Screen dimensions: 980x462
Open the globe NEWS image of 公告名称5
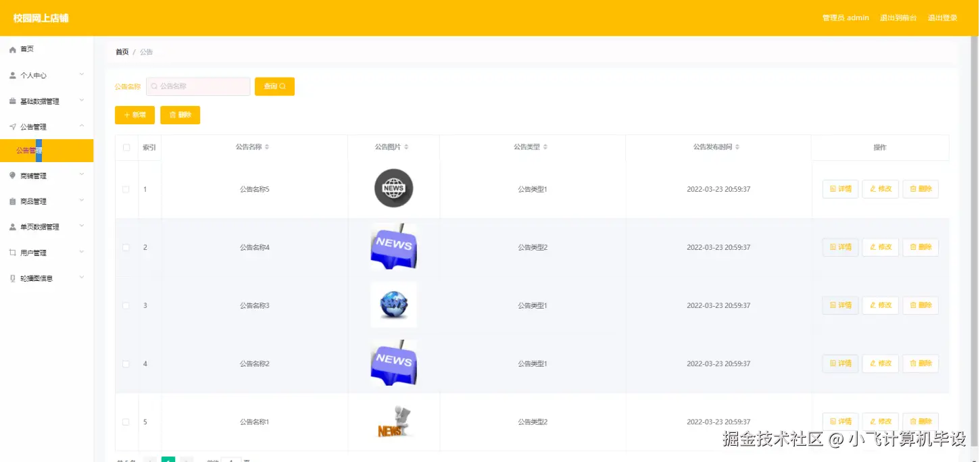[394, 188]
